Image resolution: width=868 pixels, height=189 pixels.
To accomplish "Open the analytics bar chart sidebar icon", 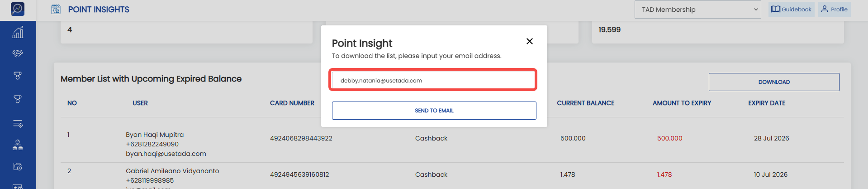I will coord(18,32).
